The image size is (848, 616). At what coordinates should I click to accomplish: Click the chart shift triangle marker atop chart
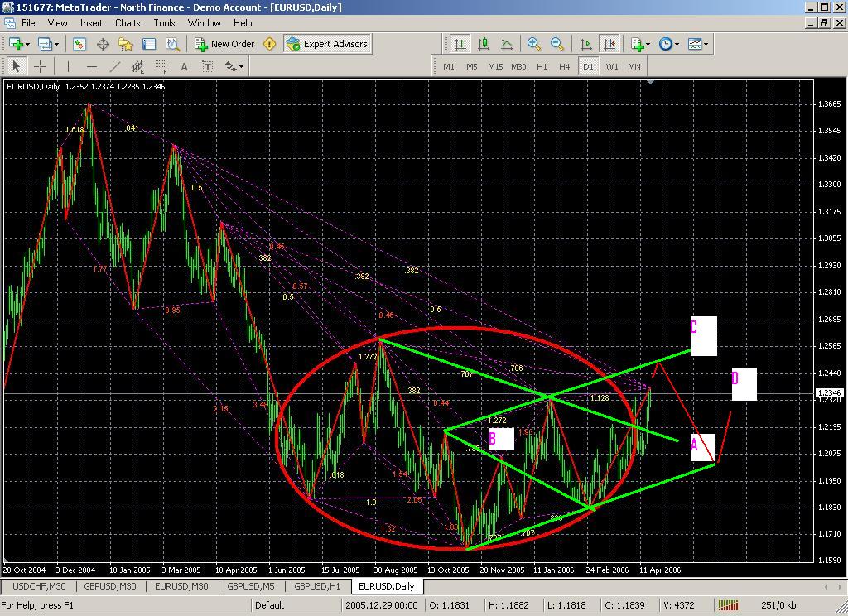[x=651, y=82]
